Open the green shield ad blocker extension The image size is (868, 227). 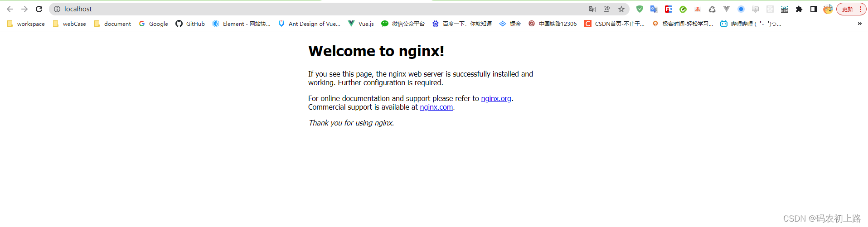[x=640, y=9]
